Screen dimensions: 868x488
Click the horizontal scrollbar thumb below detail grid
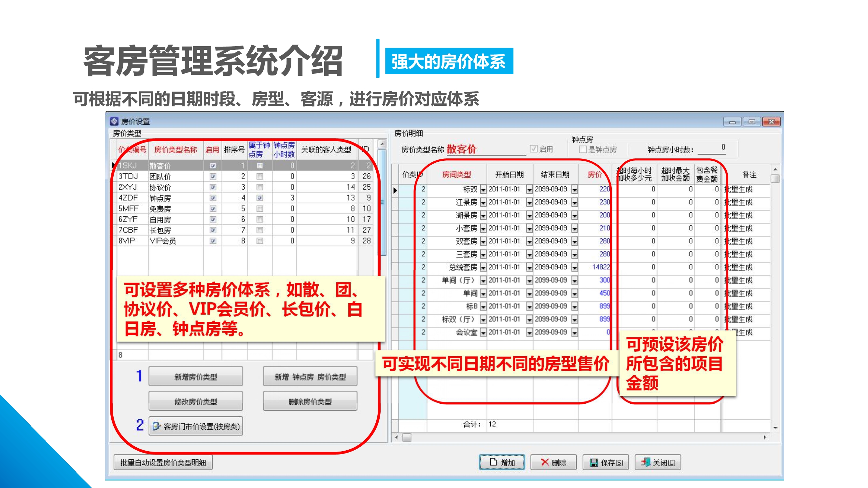click(407, 438)
